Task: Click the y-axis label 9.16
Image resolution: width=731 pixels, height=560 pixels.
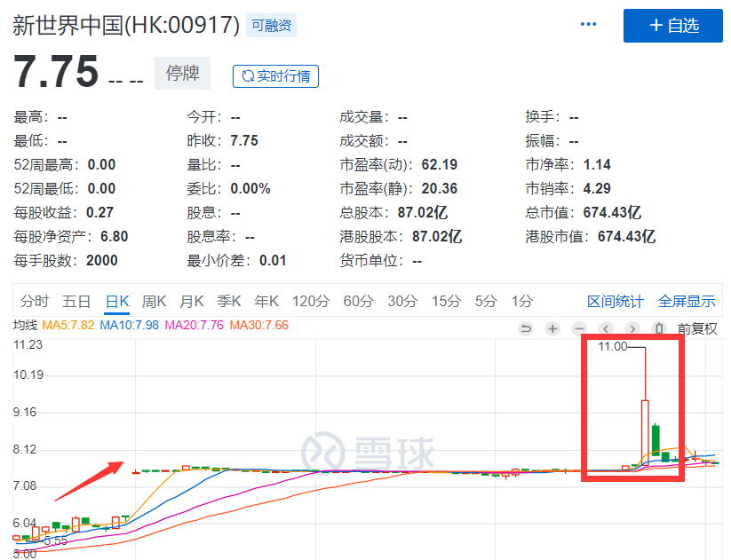Action: point(25,412)
